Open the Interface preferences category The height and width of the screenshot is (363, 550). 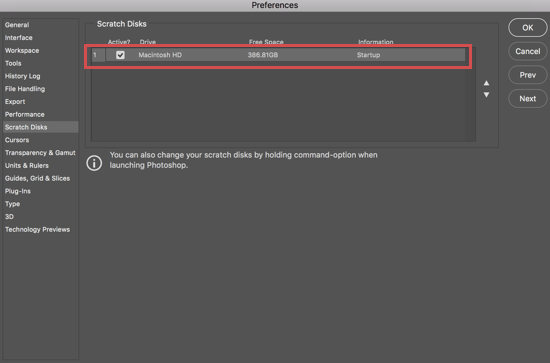[19, 38]
